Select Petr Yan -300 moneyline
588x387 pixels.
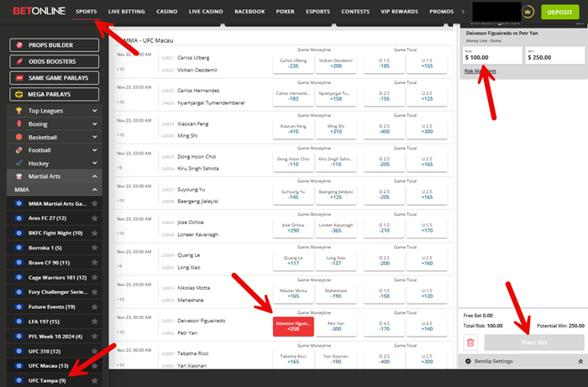pyautogui.click(x=335, y=326)
